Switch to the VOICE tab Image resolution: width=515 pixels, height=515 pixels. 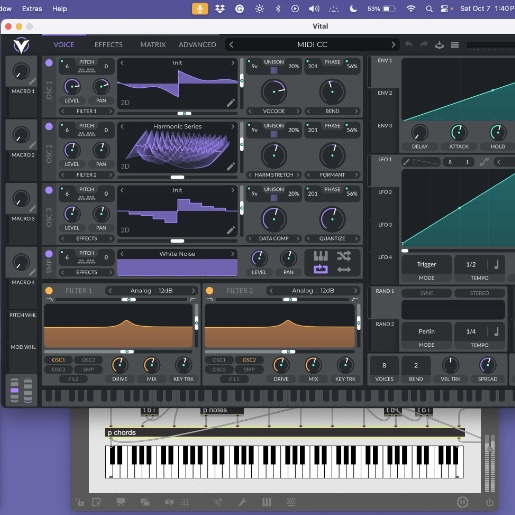coord(64,45)
